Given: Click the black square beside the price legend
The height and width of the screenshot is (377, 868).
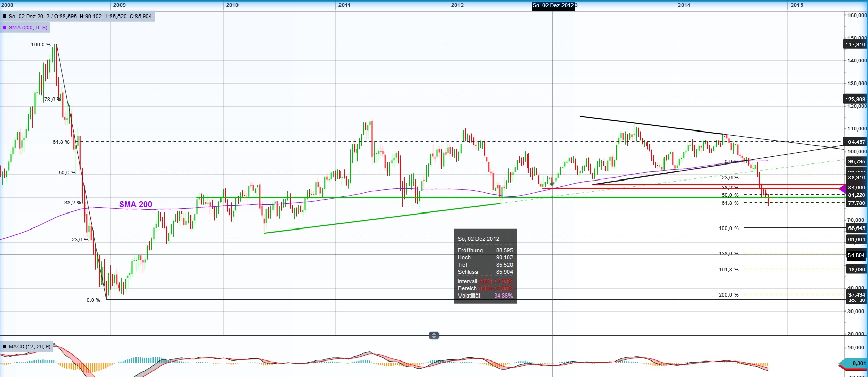Looking at the screenshot, I should click(x=5, y=17).
